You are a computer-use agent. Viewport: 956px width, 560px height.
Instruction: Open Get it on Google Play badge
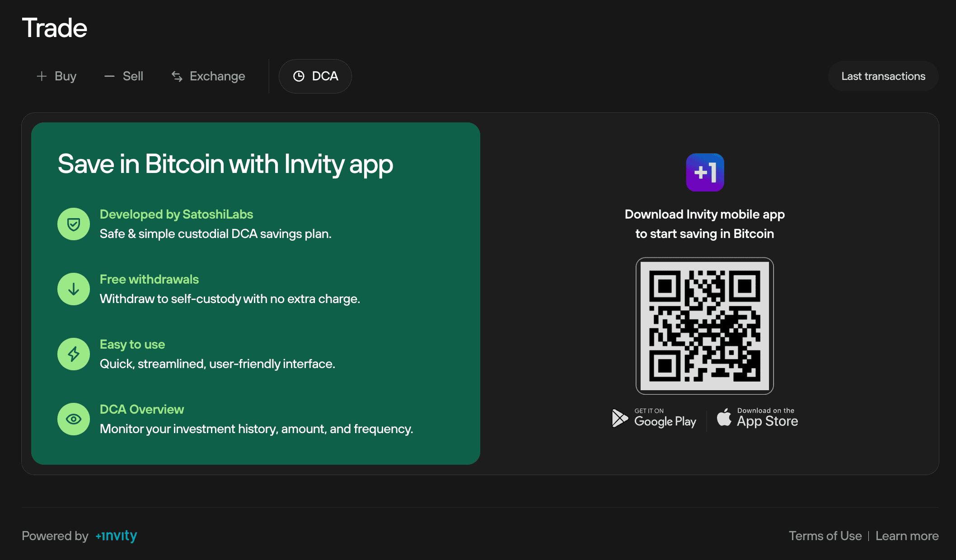(x=654, y=419)
